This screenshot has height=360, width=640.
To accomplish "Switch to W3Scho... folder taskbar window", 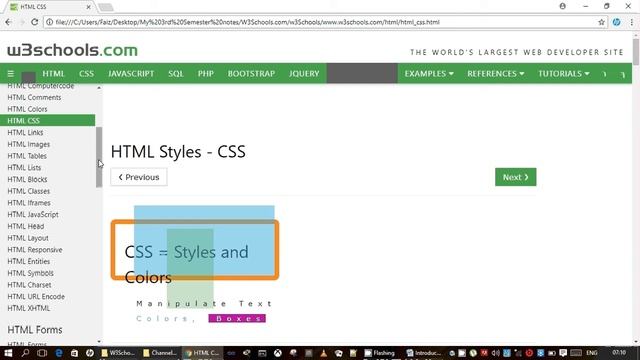I will point(118,353).
